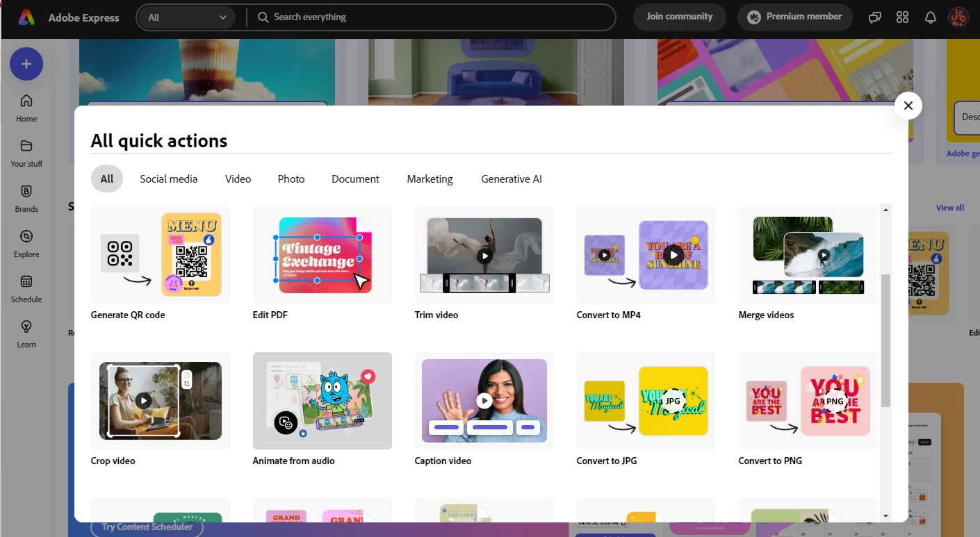Click the Merge videos label
The width and height of the screenshot is (980, 537).
pyautogui.click(x=766, y=315)
